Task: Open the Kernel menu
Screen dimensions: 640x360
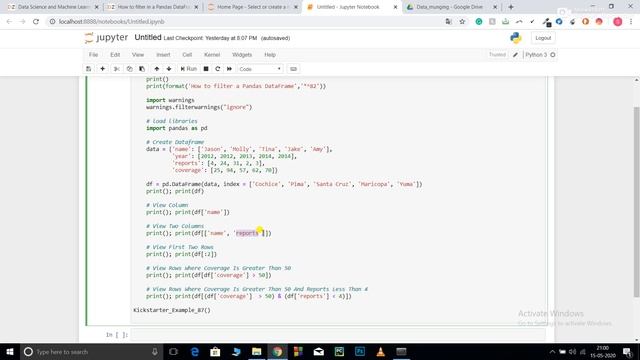Action: click(x=212, y=55)
